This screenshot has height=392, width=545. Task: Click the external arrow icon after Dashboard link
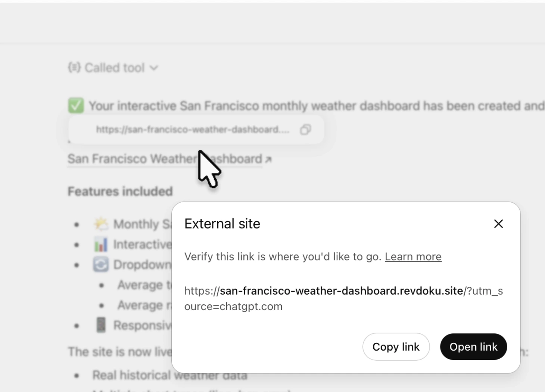[x=268, y=160]
